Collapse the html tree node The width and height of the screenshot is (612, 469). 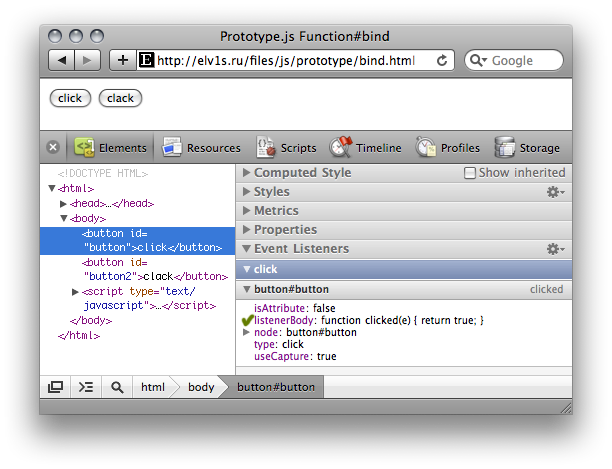(x=52, y=188)
